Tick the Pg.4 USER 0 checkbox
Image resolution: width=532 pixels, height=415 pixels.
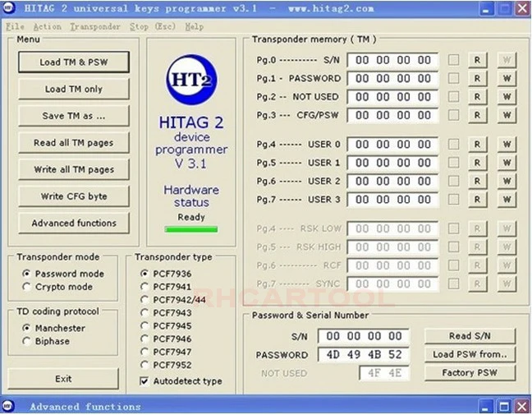coord(454,145)
